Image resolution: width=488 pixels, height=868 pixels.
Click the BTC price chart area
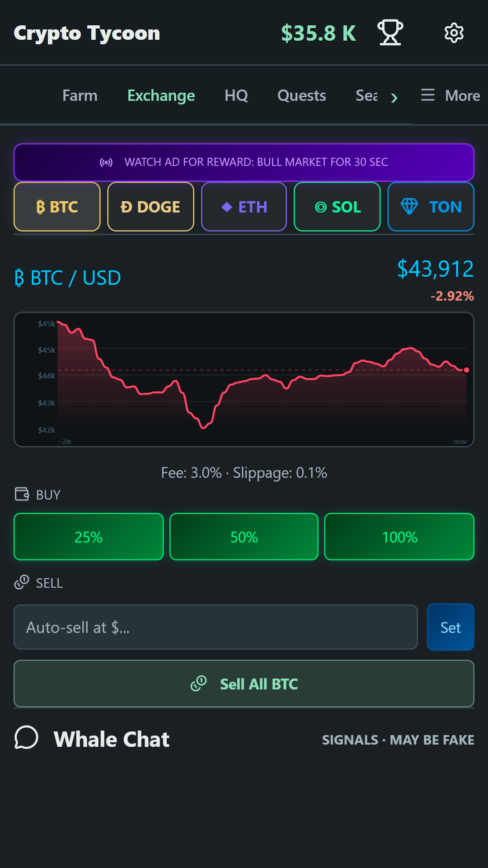244,379
